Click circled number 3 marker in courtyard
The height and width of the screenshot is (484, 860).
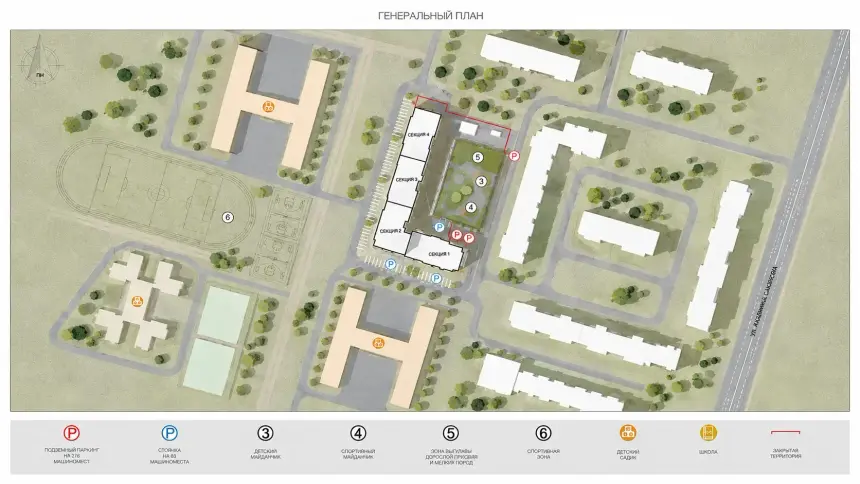coord(481,181)
